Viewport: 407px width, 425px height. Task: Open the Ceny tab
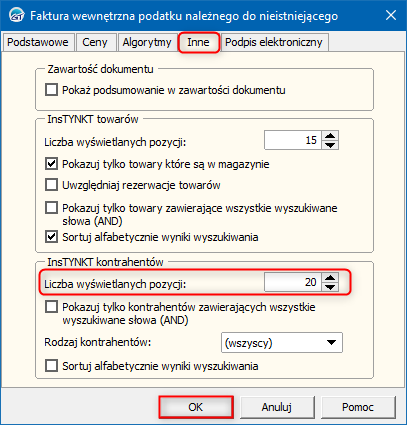(95, 42)
